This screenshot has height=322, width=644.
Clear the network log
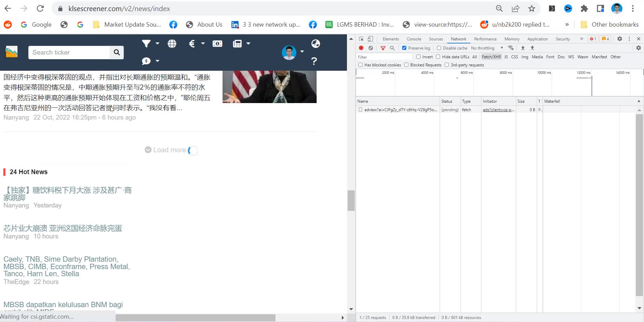pyautogui.click(x=371, y=48)
